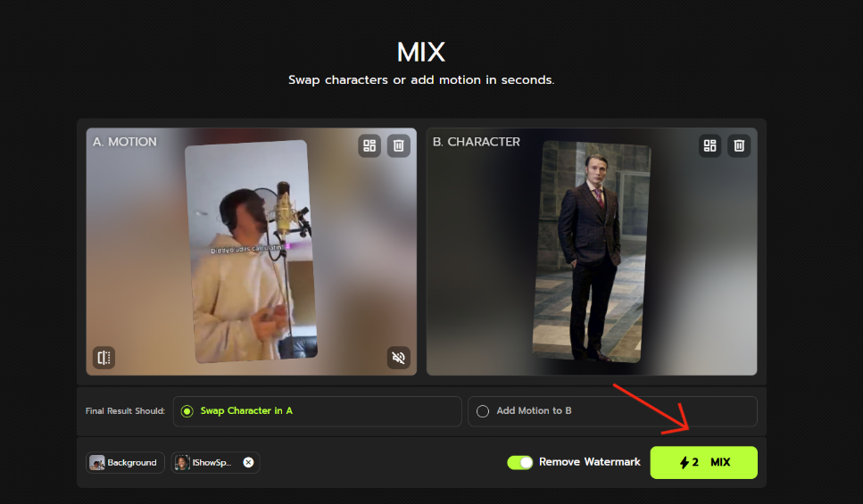Unmute the motion video sound icon
The height and width of the screenshot is (504, 863).
tap(398, 358)
